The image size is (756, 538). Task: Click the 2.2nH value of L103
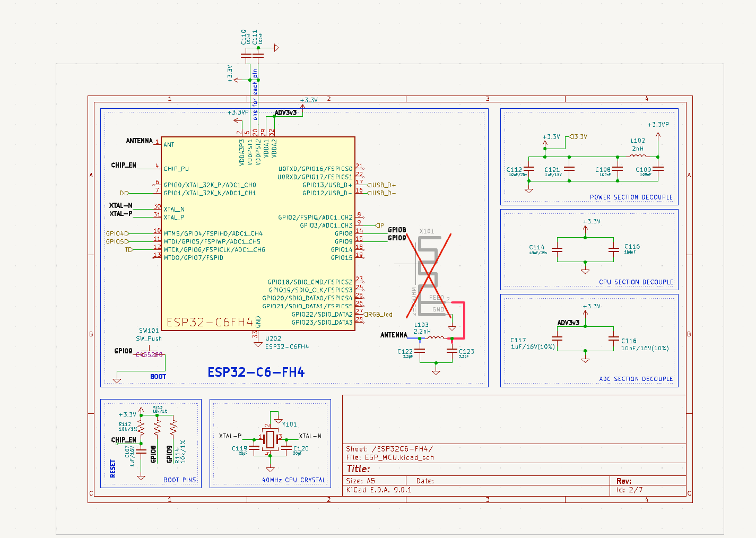click(x=422, y=332)
